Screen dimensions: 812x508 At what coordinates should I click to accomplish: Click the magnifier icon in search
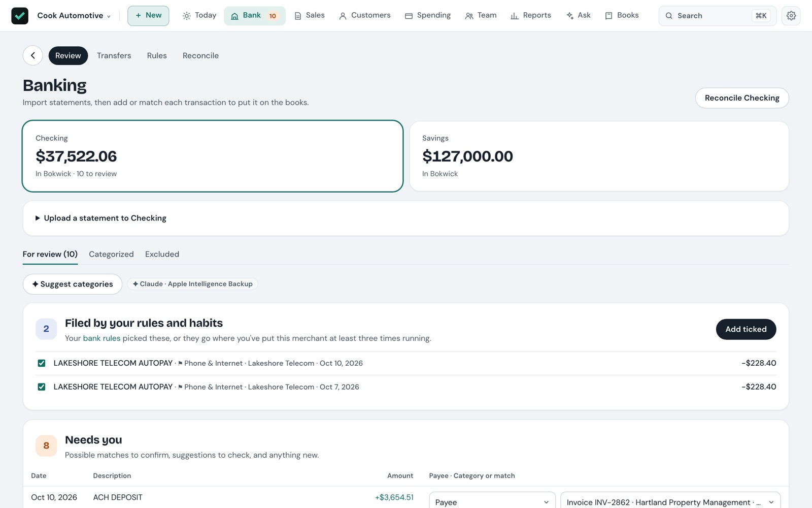(669, 16)
